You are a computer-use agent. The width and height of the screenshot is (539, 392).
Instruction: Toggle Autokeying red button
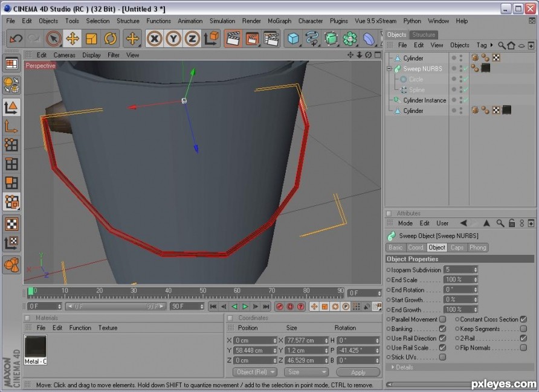coord(290,306)
